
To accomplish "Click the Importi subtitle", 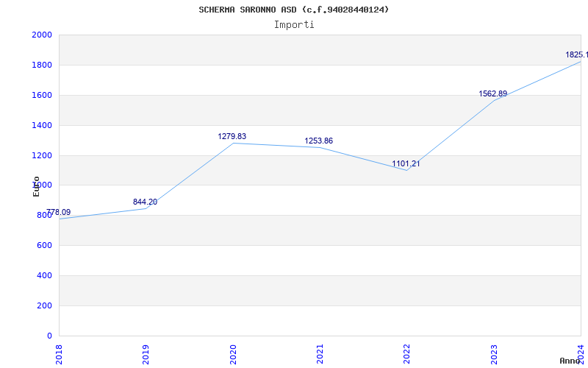I will tap(294, 25).
